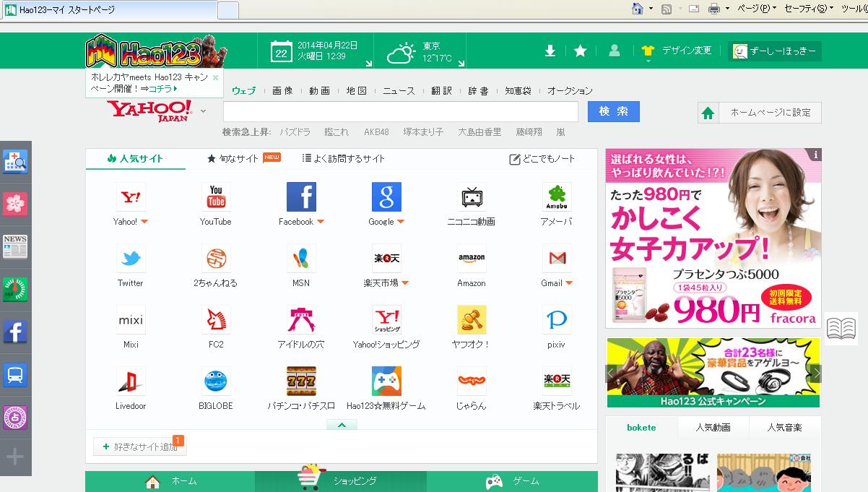Open the purple 占 fortune icon in the sidebar

point(15,418)
